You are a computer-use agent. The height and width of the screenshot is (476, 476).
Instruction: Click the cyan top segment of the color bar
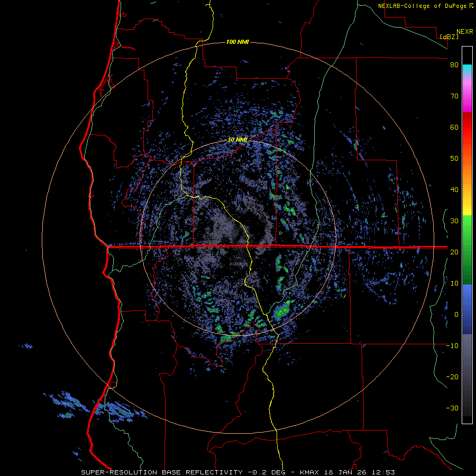click(467, 69)
